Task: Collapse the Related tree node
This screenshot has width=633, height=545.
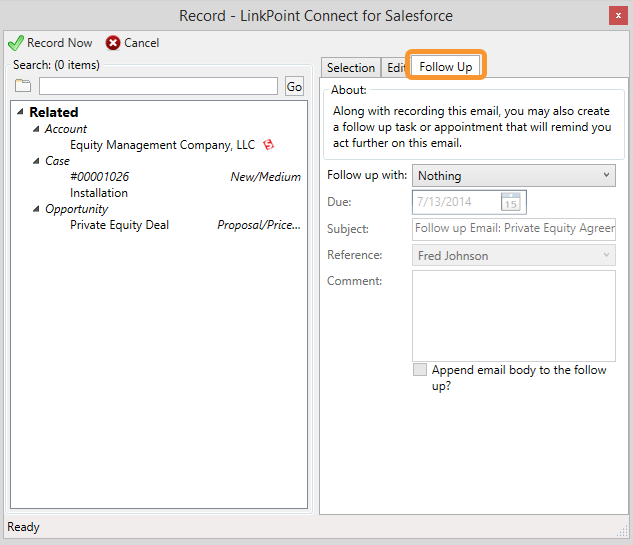Action: (x=20, y=112)
